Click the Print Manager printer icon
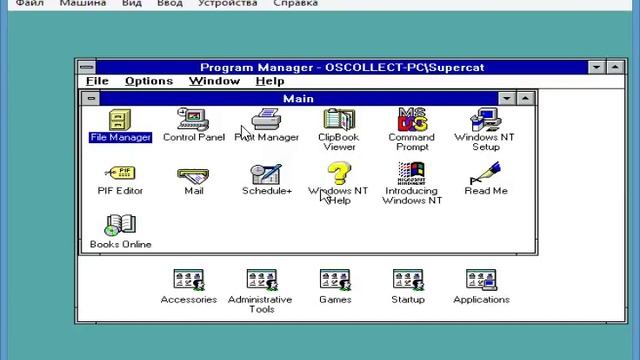This screenshot has width=640, height=360. [x=267, y=119]
